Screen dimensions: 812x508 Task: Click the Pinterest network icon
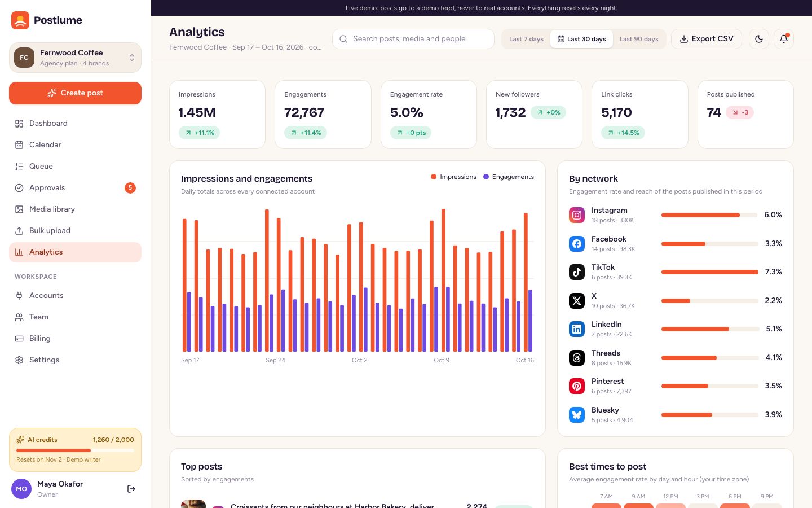(x=577, y=386)
